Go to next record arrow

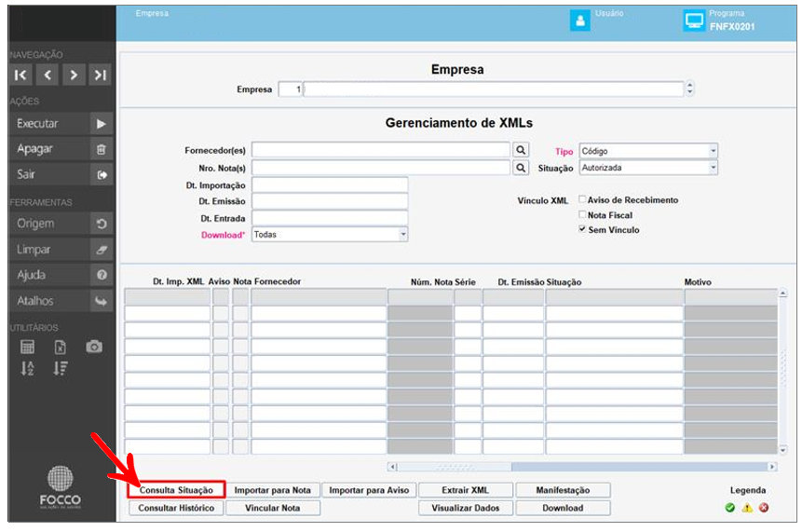[74, 75]
